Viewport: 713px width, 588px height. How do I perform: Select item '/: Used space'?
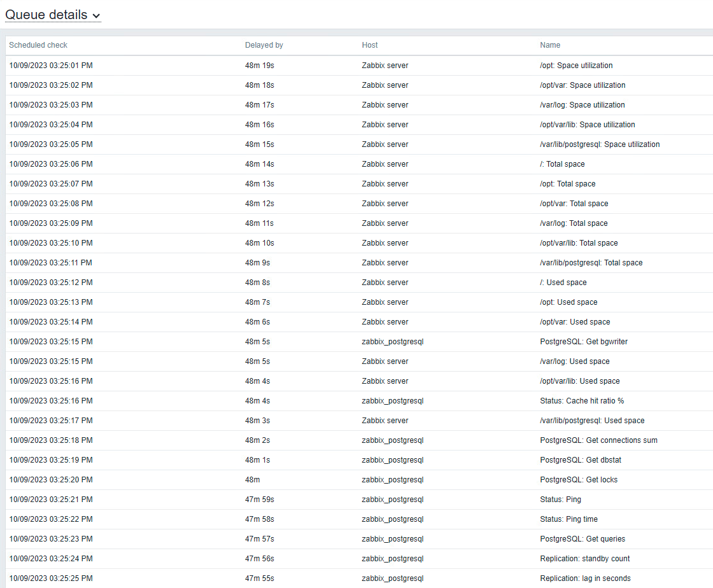tap(563, 282)
